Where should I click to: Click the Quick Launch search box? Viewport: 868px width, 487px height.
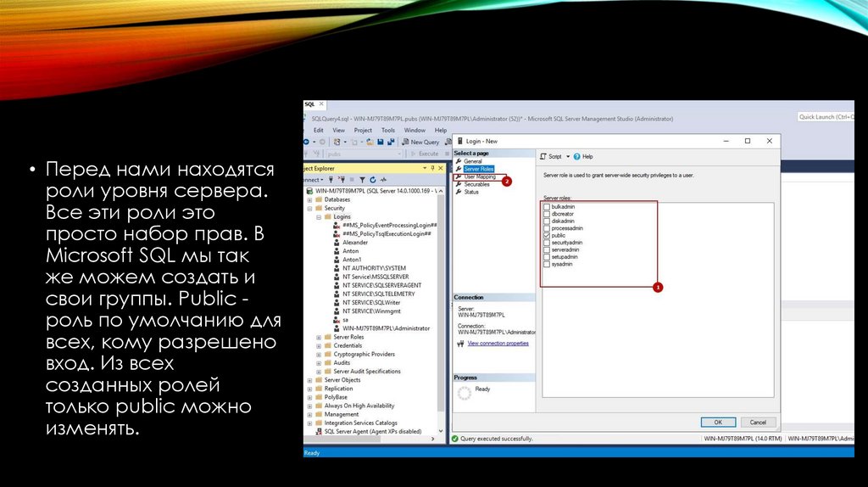[826, 117]
